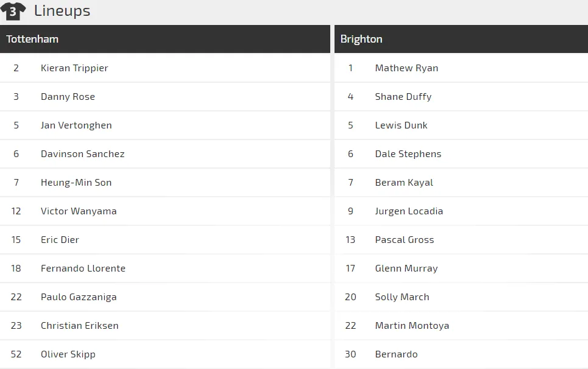Select Lewis Dunk in the Brighton lineup
Screen dimensions: 588x369
402,125
